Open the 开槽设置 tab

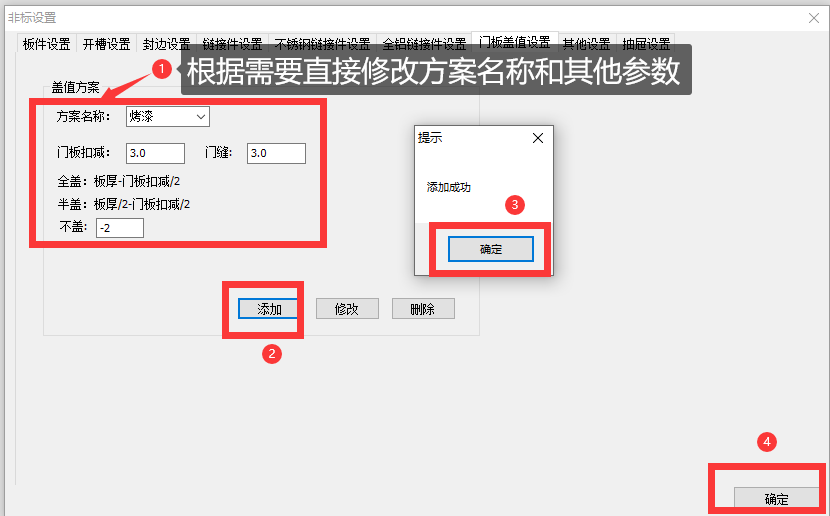tap(106, 43)
